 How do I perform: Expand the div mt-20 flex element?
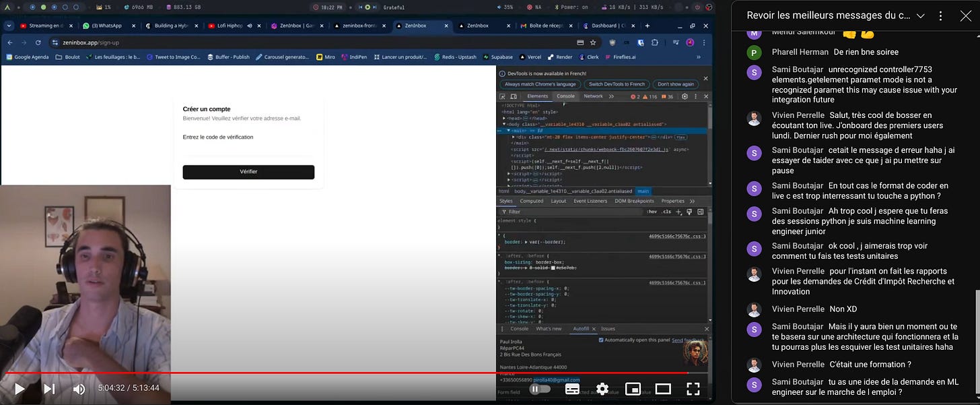[513, 137]
